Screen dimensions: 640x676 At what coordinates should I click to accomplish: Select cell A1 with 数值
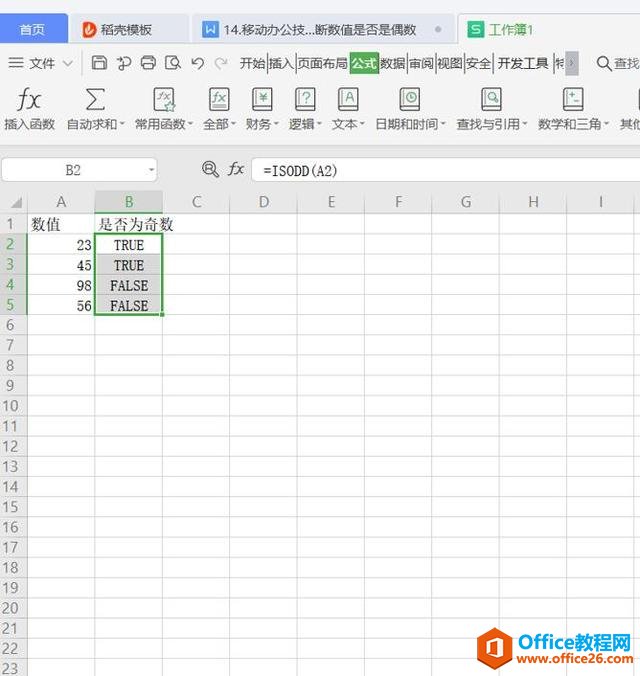click(x=61, y=224)
